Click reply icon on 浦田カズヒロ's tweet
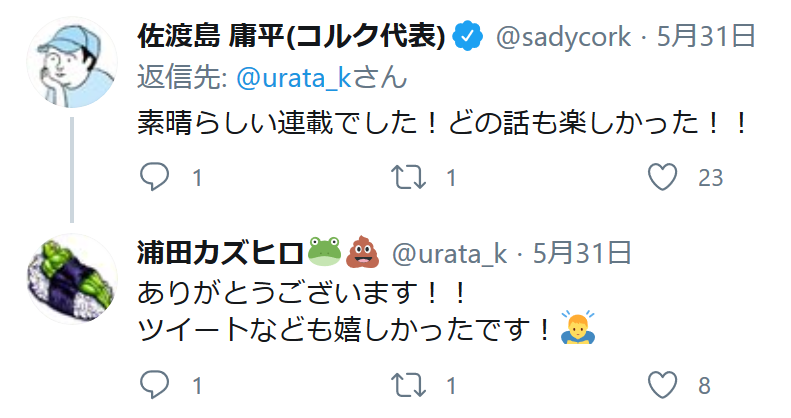The height and width of the screenshot is (418, 791). 153,384
